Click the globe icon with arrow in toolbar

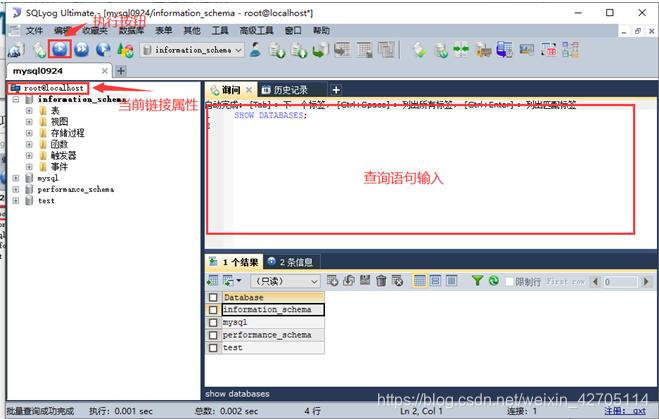coord(103,50)
